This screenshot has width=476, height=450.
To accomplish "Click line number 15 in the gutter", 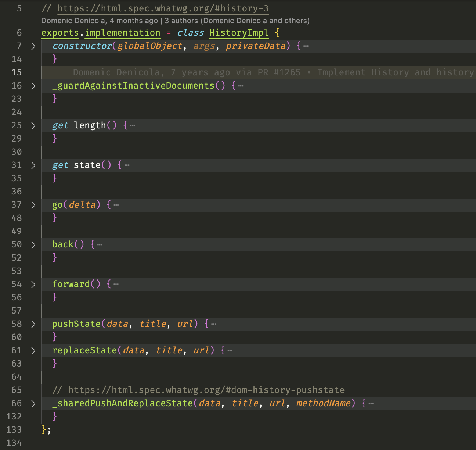I will pyautogui.click(x=17, y=72).
